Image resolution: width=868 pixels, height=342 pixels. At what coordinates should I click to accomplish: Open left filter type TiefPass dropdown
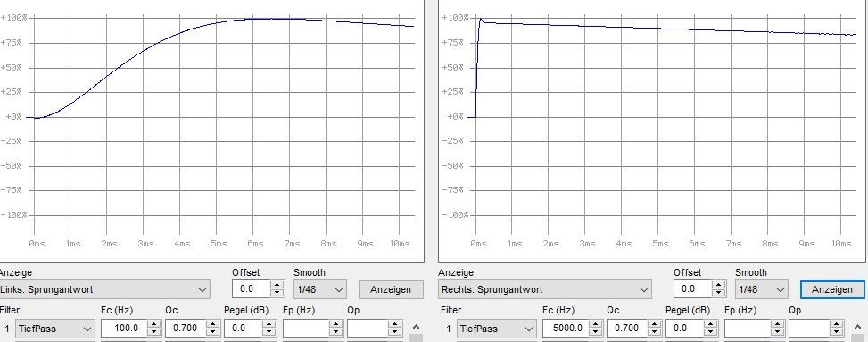pos(54,329)
